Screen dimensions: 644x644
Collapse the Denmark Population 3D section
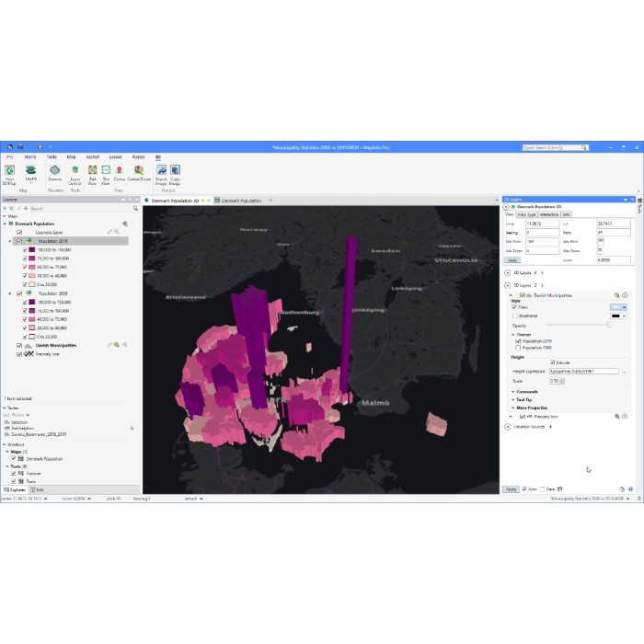506,207
